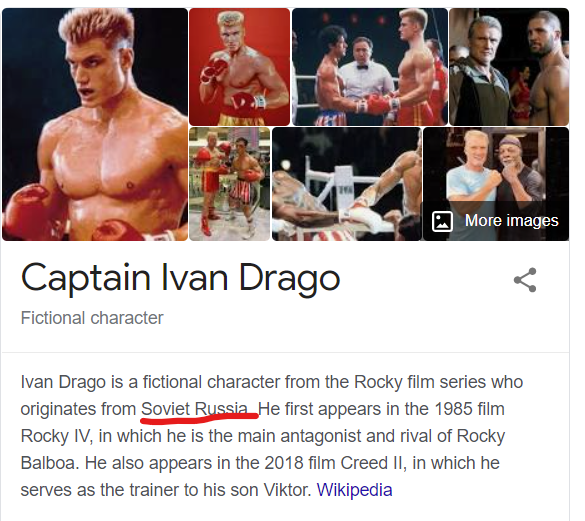Screen dimensions: 585x521
Task: Open the boxer lying on ring canvas thumbnail
Action: click(347, 184)
